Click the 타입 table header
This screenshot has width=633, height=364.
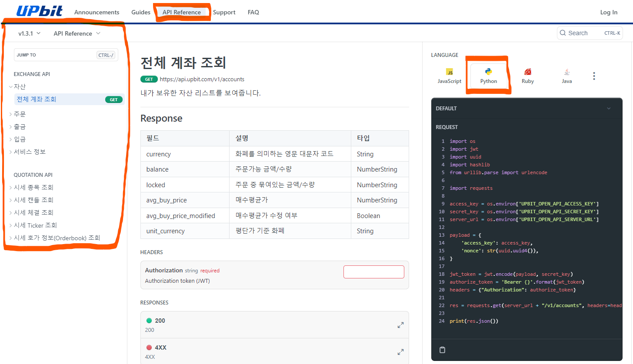pos(380,139)
